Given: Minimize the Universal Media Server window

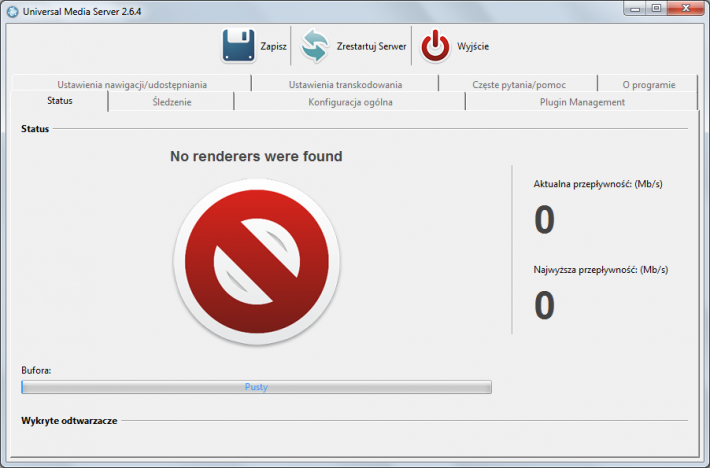Looking at the screenshot, I should [635, 9].
